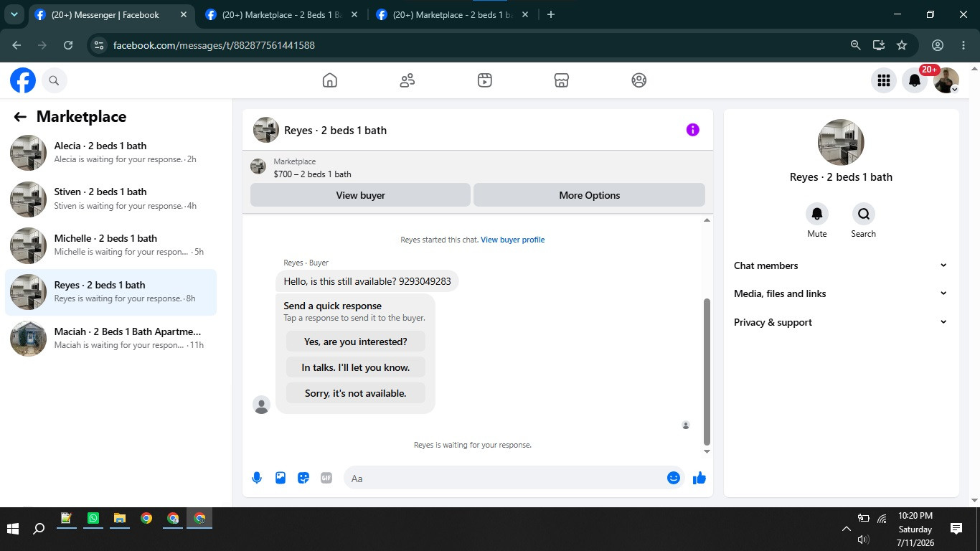Open the Facebook search magnifier
This screenshot has width=980, height=551.
[x=54, y=80]
